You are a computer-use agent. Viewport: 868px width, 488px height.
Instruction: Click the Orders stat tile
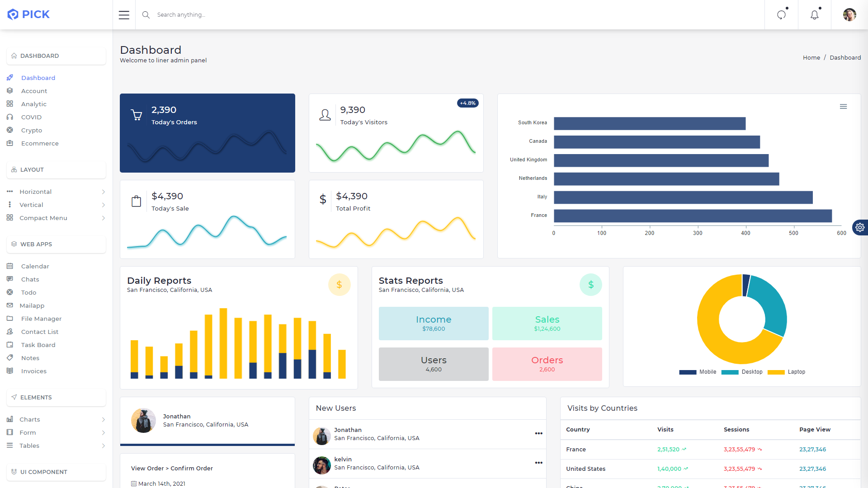[x=547, y=364]
